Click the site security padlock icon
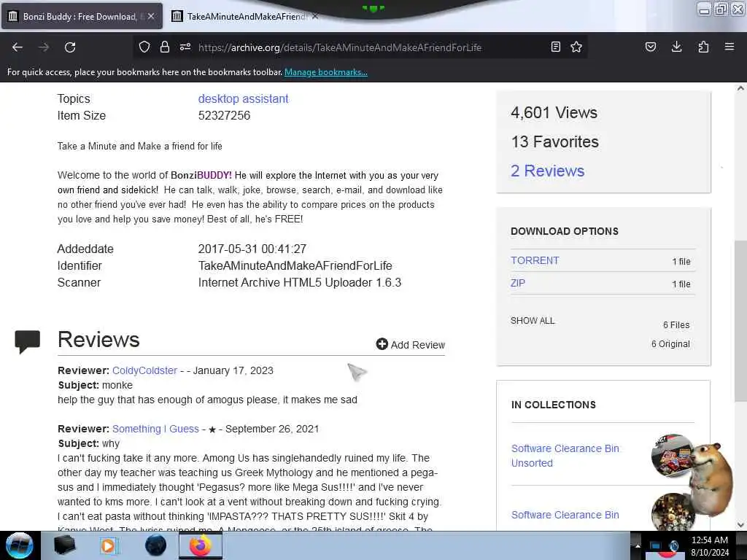This screenshot has height=560, width=747. coord(165,47)
